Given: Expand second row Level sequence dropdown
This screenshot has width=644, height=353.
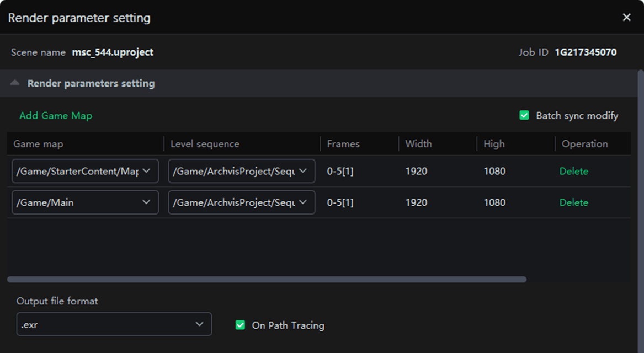Looking at the screenshot, I should (241, 202).
